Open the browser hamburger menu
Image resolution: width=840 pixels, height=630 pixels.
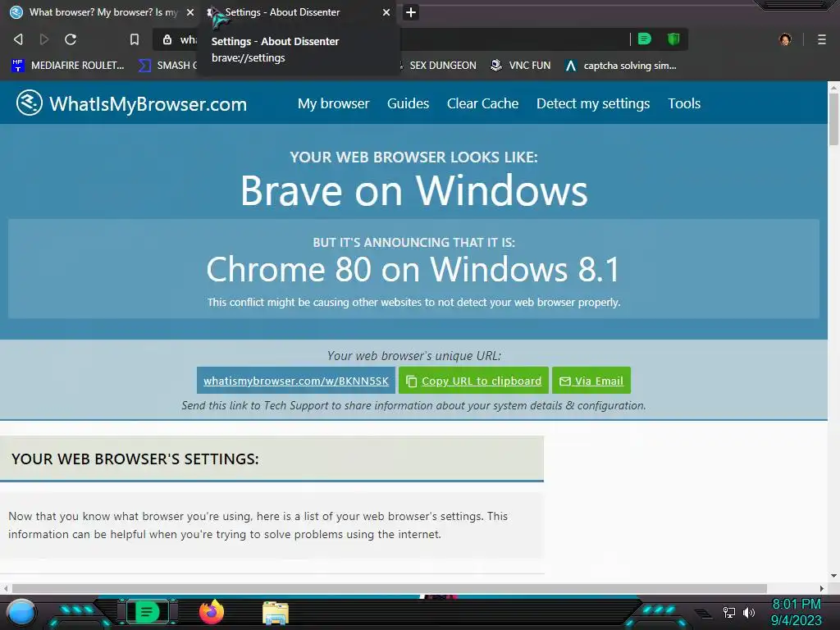click(821, 39)
